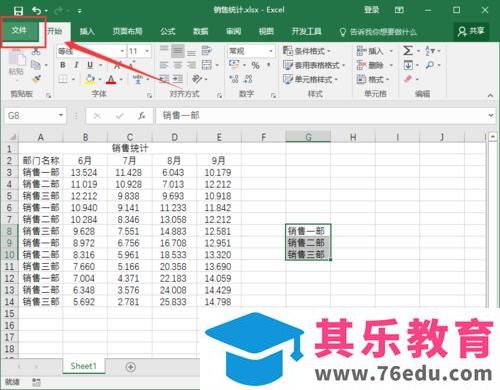Open the font name dropdown
This screenshot has width=500, height=390.
tap(122, 51)
